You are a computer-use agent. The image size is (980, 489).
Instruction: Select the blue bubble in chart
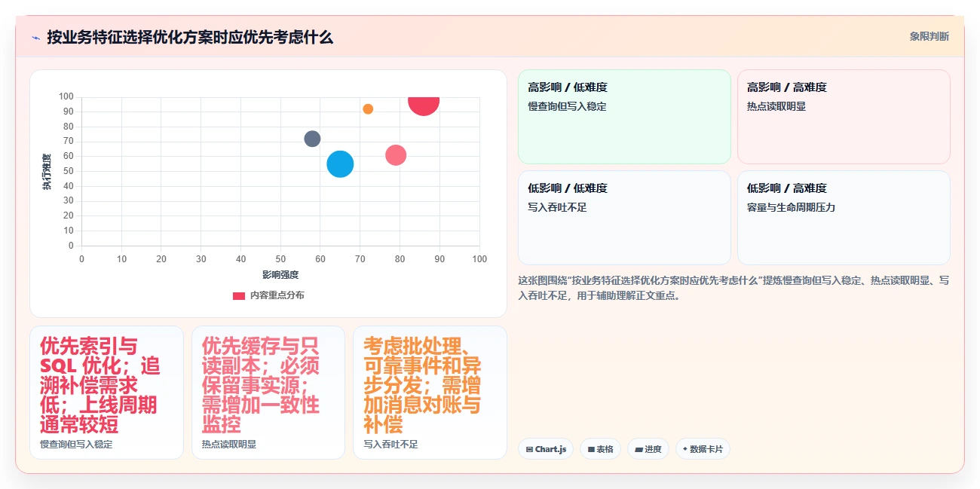[x=340, y=164]
